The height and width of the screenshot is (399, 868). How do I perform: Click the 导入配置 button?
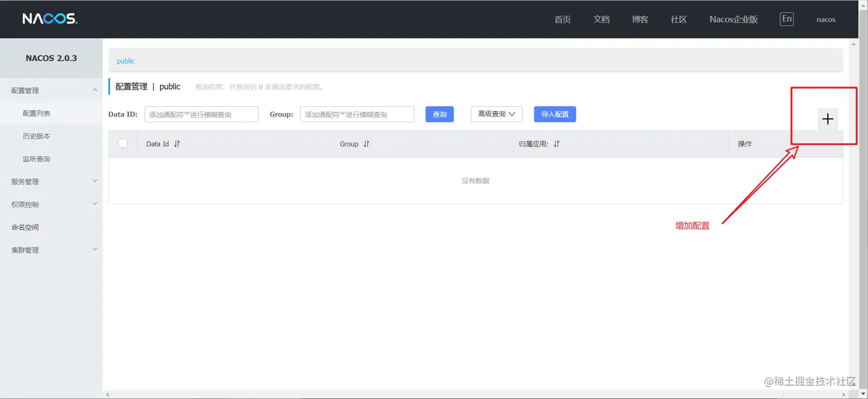click(x=555, y=114)
